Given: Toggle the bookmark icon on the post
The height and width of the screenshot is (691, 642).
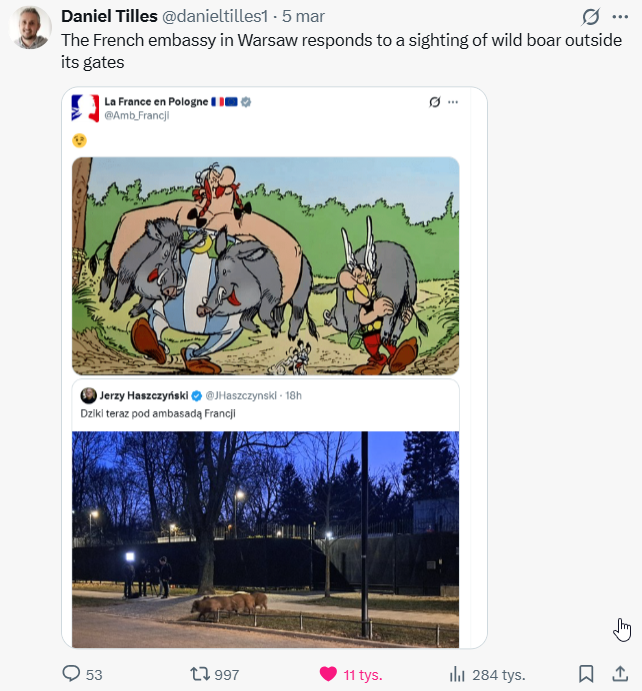Looking at the screenshot, I should point(587,674).
